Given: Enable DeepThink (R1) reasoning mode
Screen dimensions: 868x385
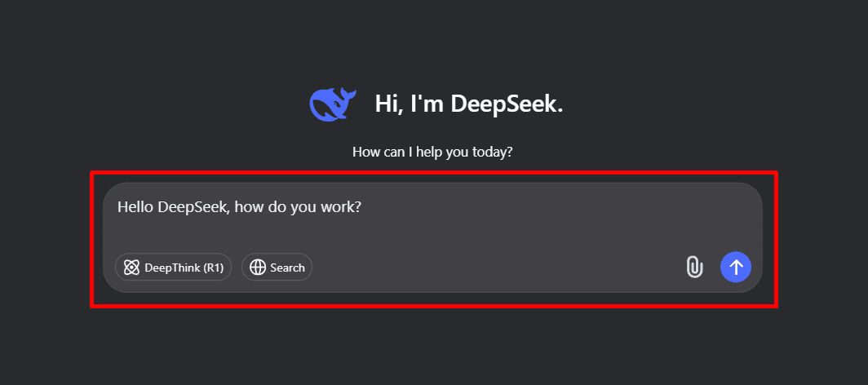Looking at the screenshot, I should 173,268.
